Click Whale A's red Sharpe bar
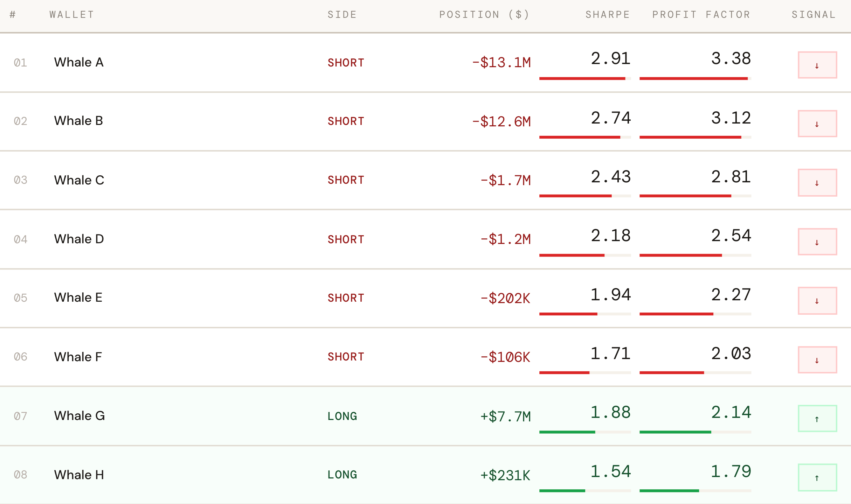Screen dimensions: 851x504 (582, 79)
